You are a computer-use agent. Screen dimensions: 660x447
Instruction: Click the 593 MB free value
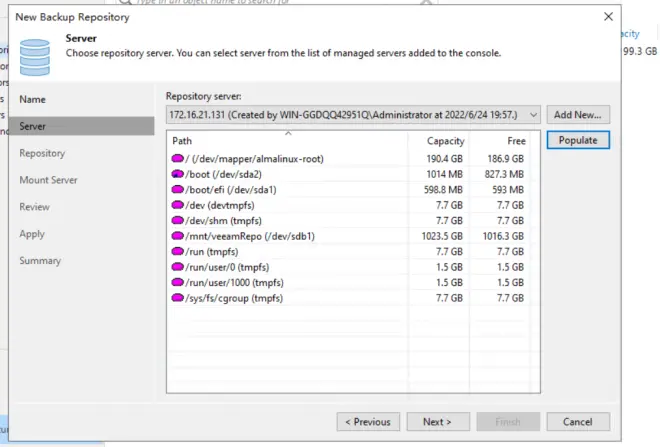coord(508,190)
